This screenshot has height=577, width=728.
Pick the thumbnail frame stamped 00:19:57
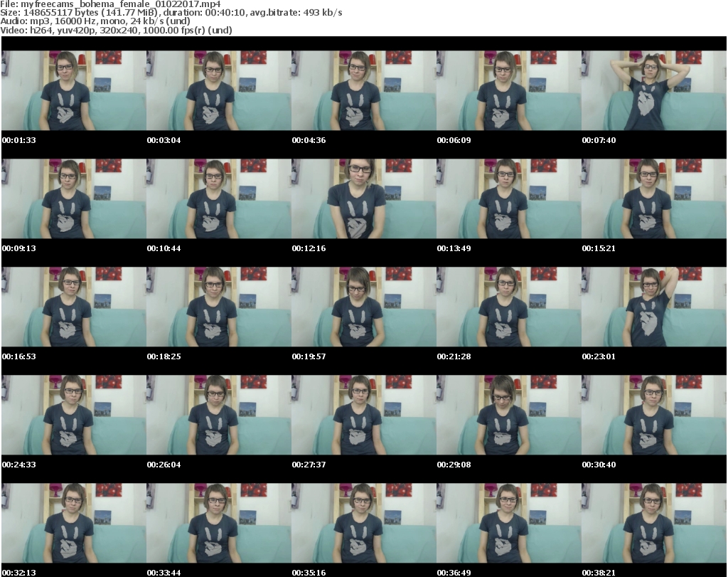tap(363, 307)
